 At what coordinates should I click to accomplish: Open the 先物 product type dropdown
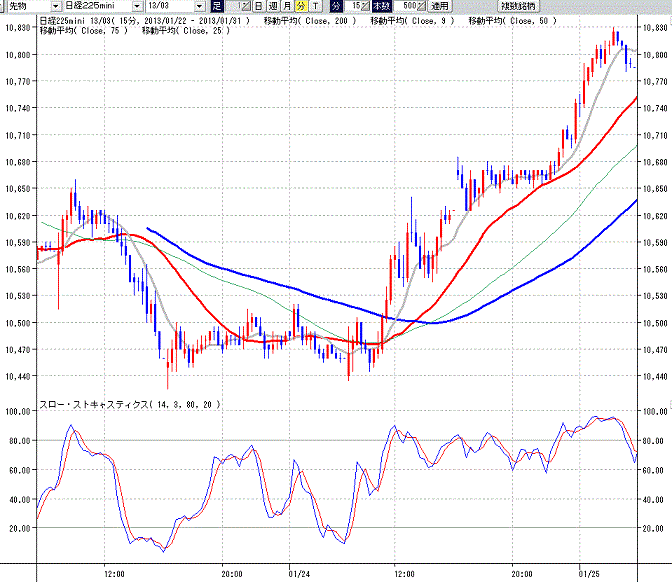pyautogui.click(x=56, y=6)
